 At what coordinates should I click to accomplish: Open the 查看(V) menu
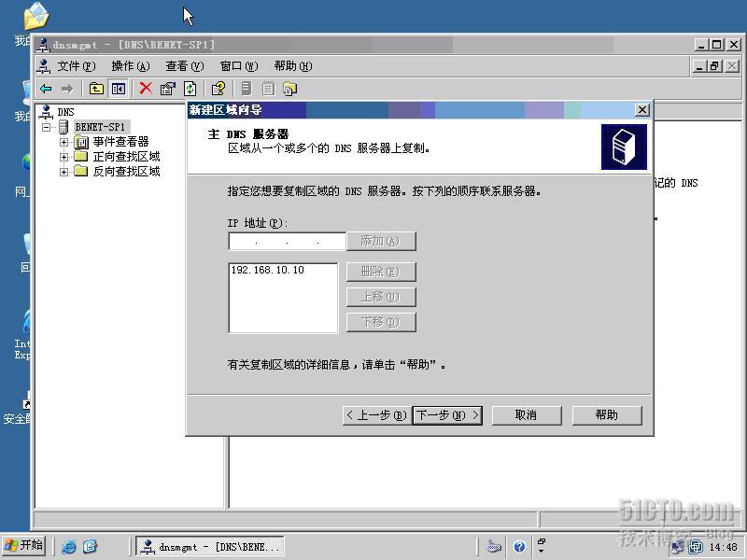184,66
